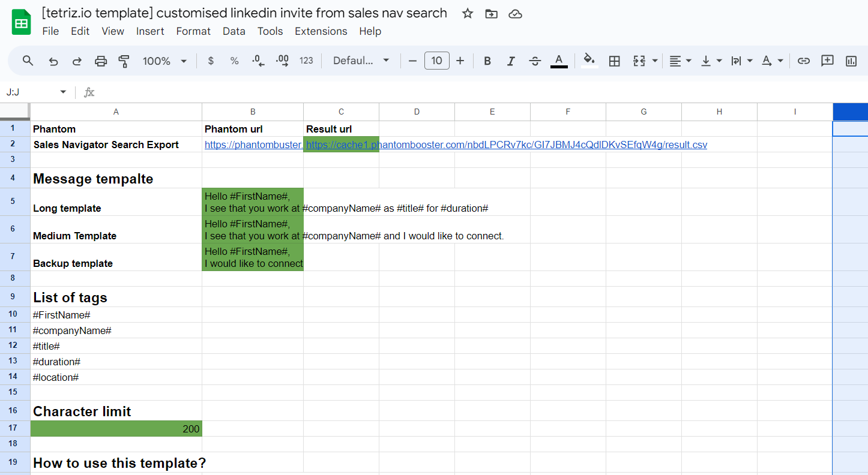868x475 pixels.
Task: Open the fill color picker
Action: (x=589, y=61)
